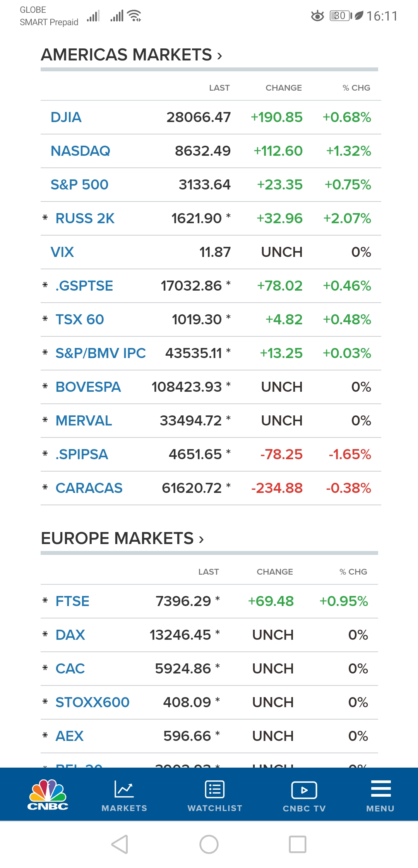This screenshot has width=418, height=868.
Task: Open the hamburger Menu icon
Action: tap(381, 789)
